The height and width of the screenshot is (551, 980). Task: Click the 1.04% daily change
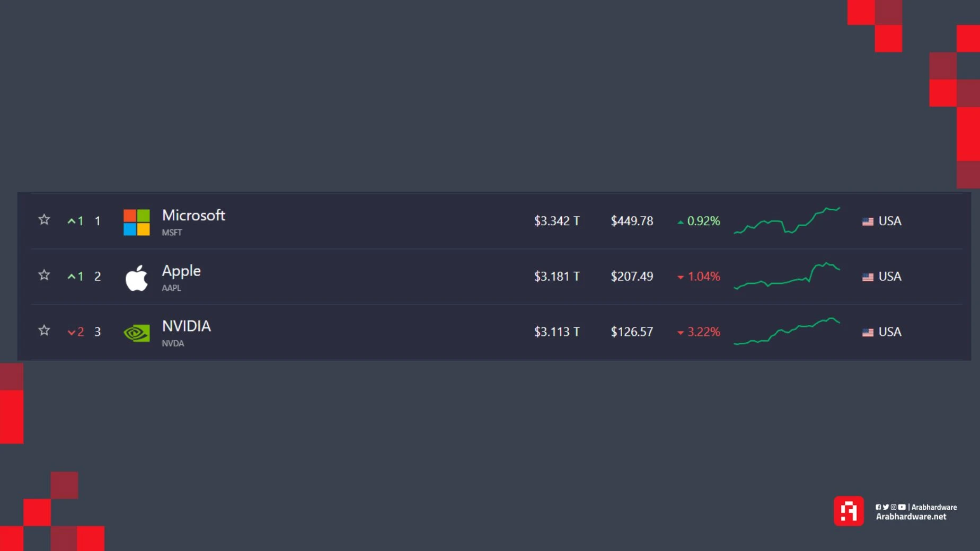704,277
